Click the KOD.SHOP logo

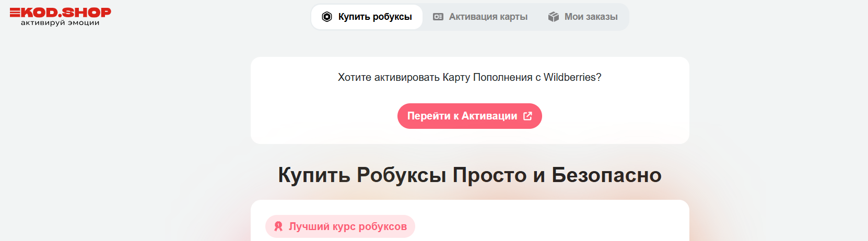coord(60,16)
